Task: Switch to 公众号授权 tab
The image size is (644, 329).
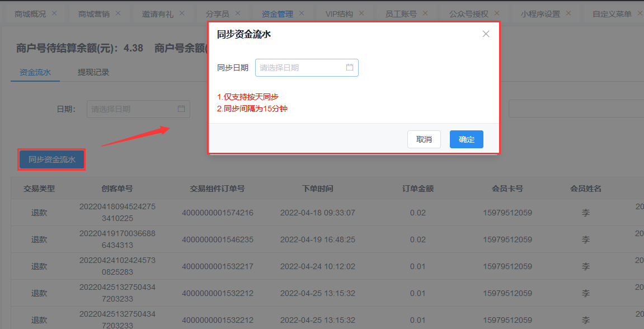Action: pos(469,15)
